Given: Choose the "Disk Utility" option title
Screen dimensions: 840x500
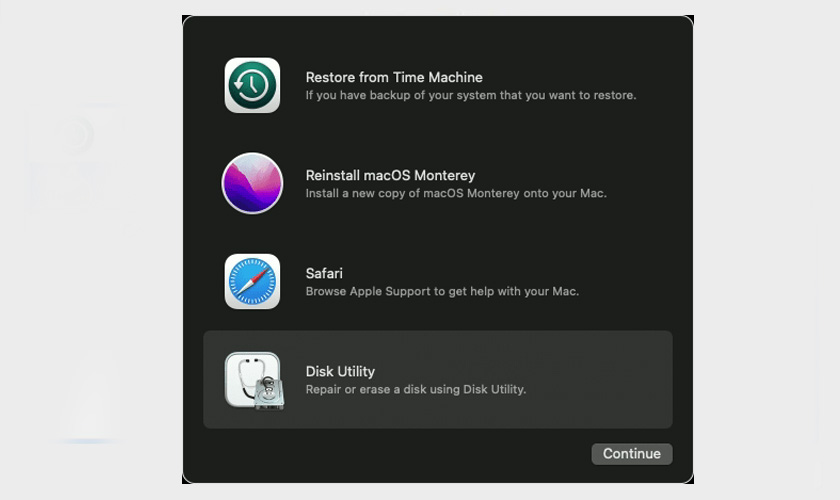Looking at the screenshot, I should click(x=340, y=371).
